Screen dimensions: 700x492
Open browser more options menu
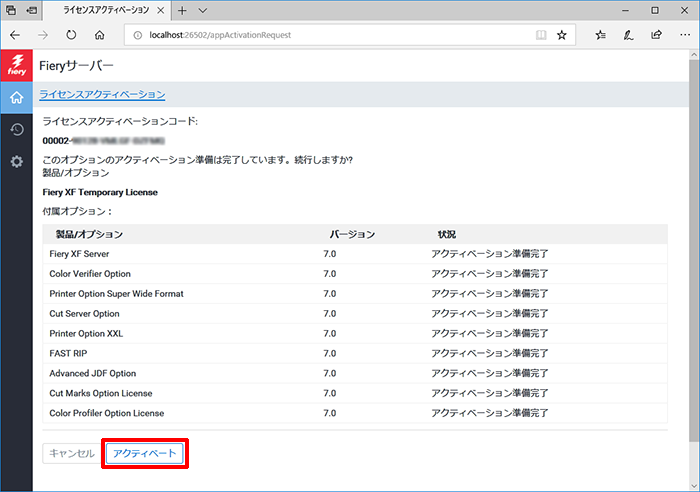click(x=685, y=35)
